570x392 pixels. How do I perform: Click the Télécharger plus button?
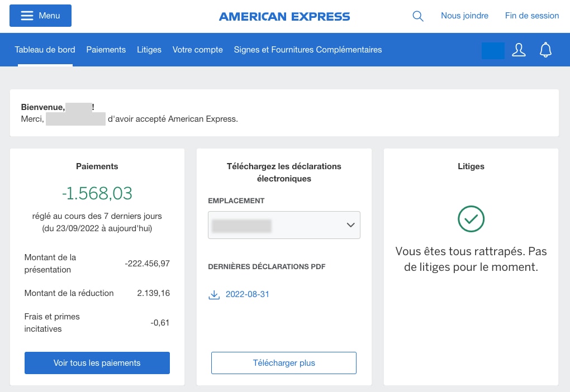coord(283,362)
